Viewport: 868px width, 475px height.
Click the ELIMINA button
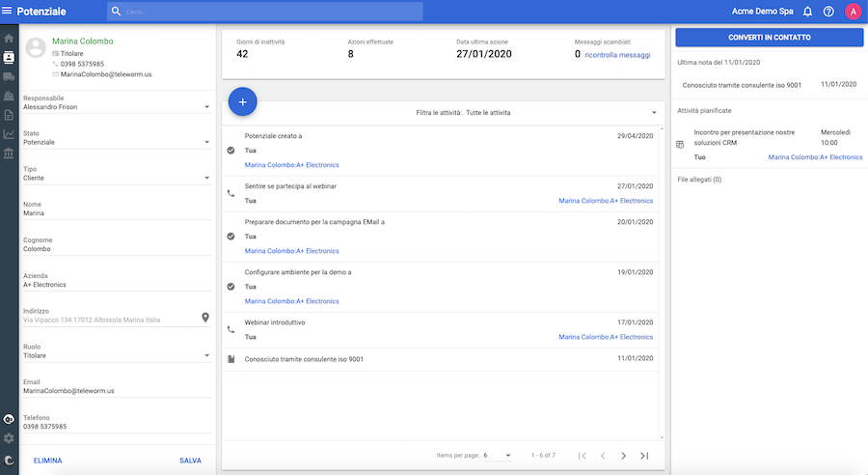tap(47, 461)
